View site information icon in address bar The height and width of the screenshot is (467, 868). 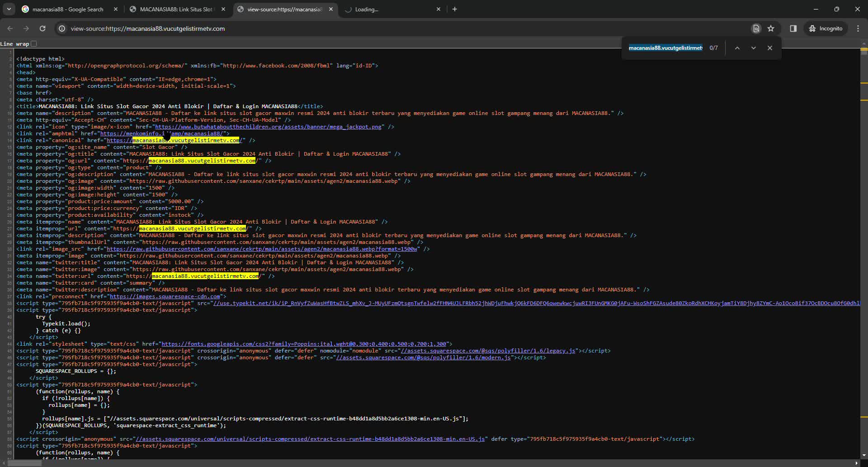[x=62, y=29]
